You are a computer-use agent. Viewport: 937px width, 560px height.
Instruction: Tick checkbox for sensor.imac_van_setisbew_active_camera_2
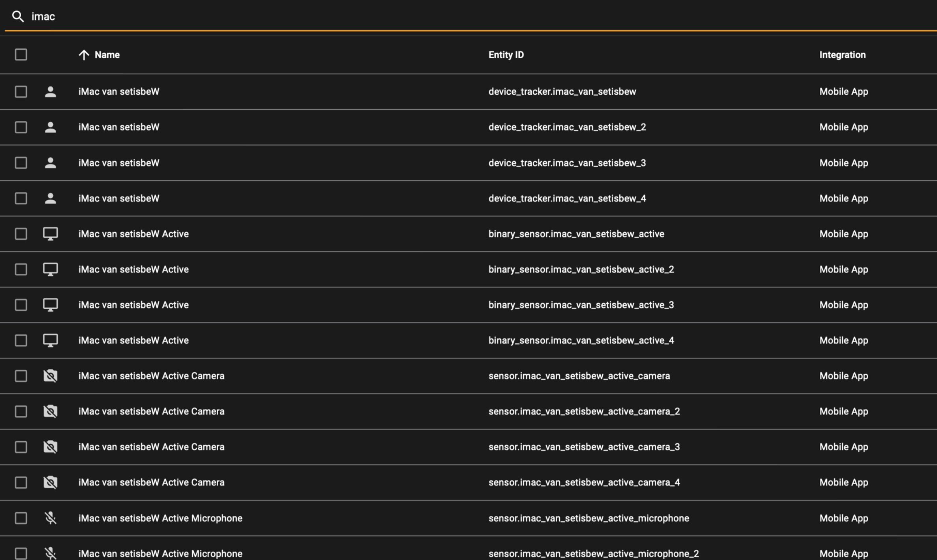point(21,411)
